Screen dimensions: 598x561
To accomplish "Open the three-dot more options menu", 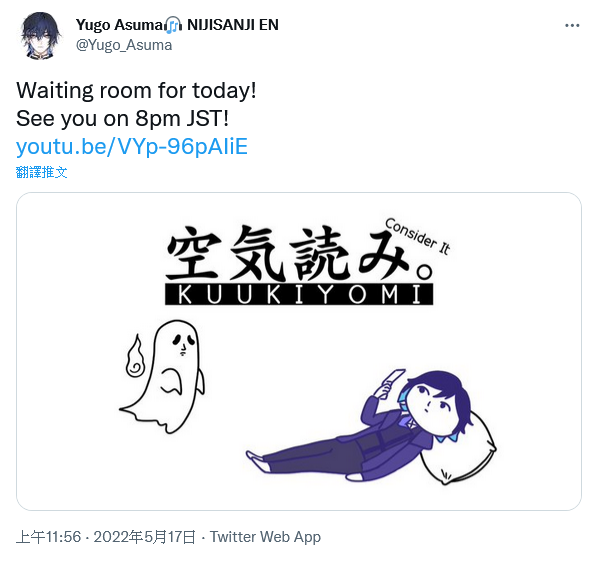I will (x=572, y=26).
